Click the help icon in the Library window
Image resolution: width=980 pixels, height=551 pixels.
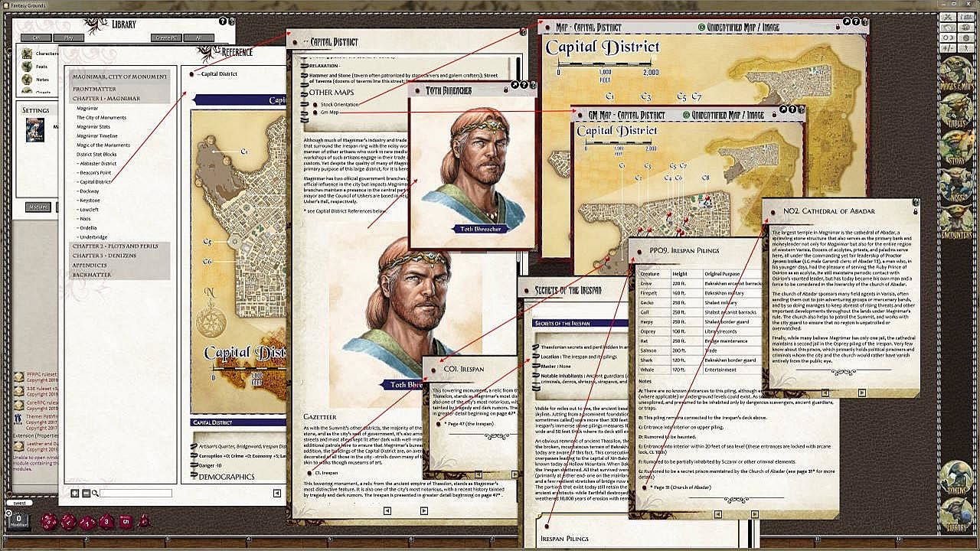(x=222, y=21)
